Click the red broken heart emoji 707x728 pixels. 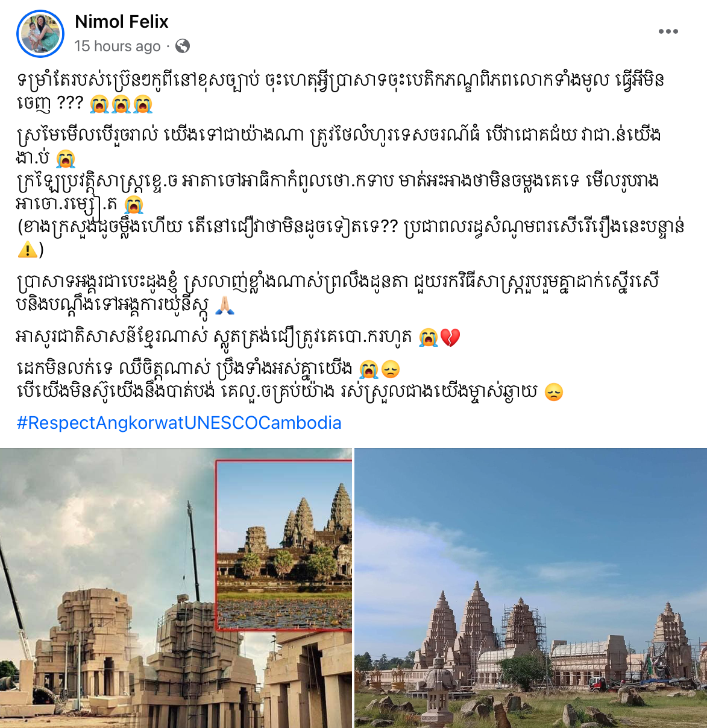[450, 337]
